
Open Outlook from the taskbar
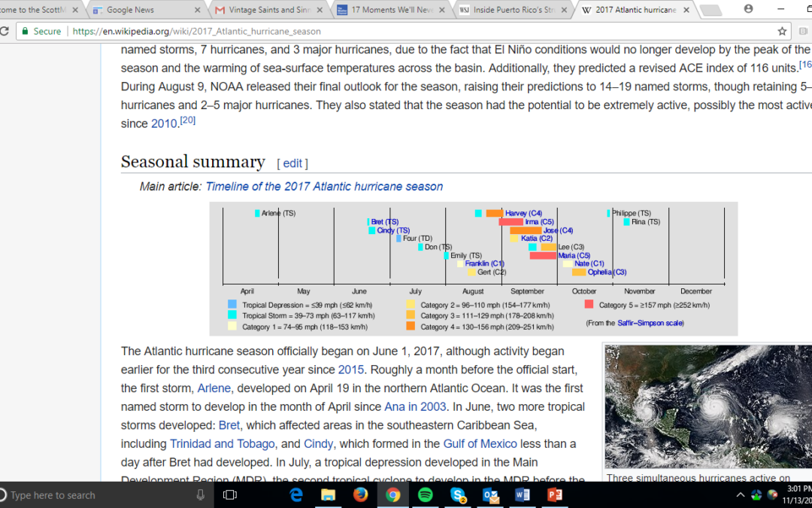[x=490, y=494]
